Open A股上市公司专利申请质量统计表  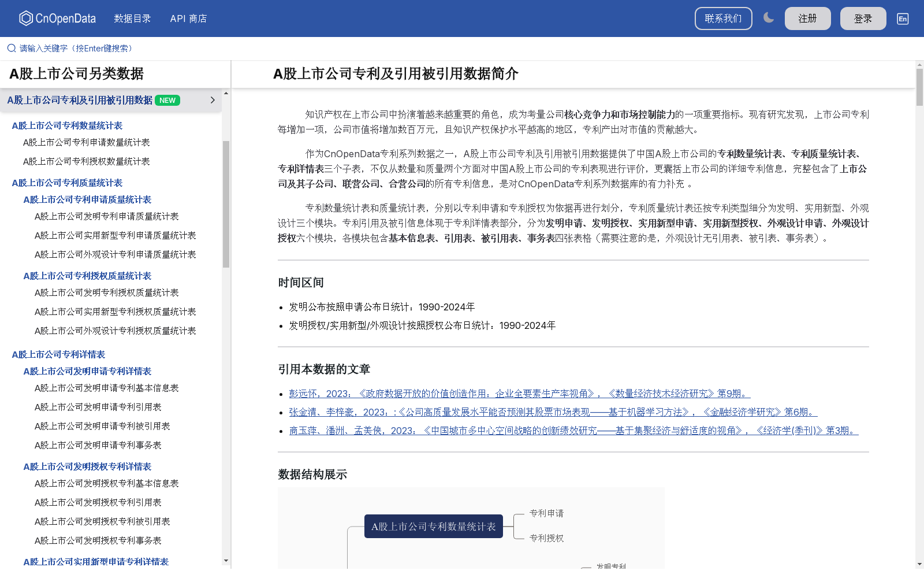pyautogui.click(x=87, y=199)
